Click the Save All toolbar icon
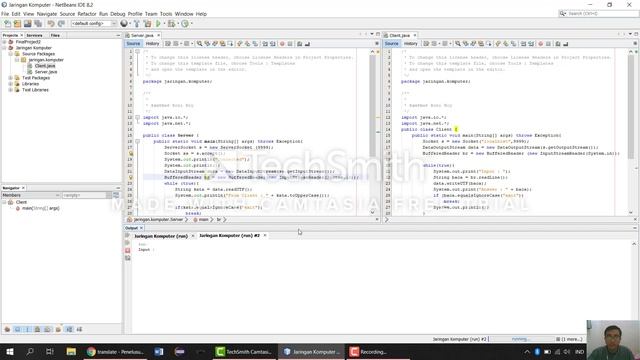 pos(38,24)
